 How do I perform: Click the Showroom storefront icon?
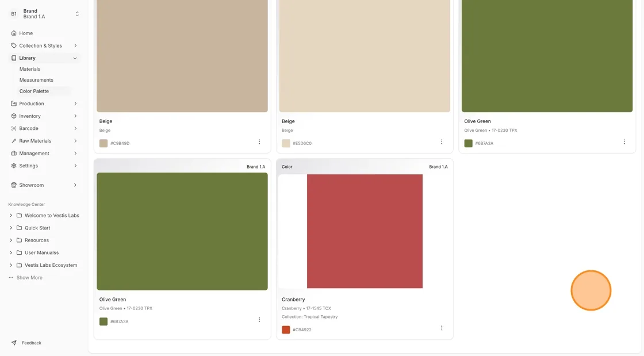click(14, 185)
